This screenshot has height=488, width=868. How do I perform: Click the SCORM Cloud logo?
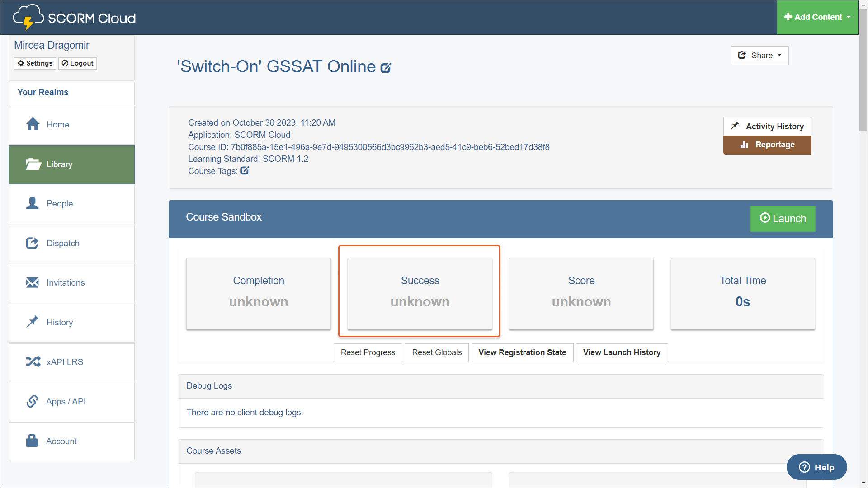74,17
